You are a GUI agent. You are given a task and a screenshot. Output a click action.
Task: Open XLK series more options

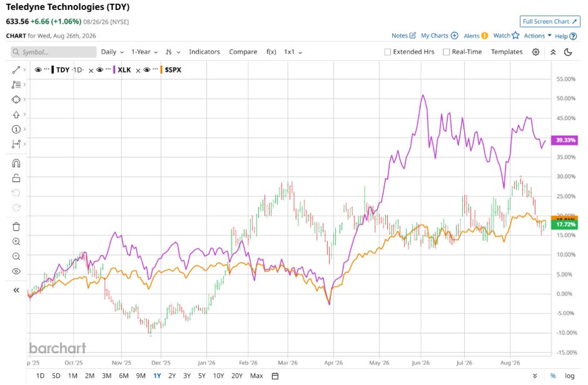(x=108, y=69)
